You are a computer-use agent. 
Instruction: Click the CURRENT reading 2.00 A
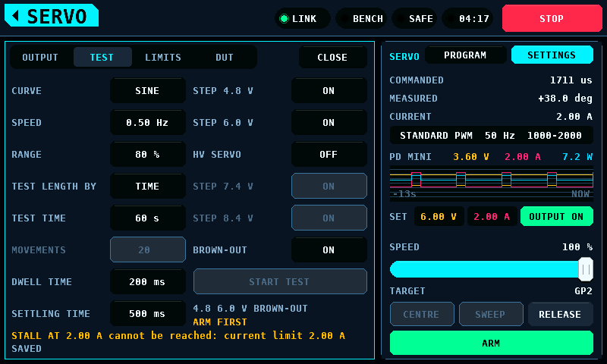pyautogui.click(x=574, y=117)
